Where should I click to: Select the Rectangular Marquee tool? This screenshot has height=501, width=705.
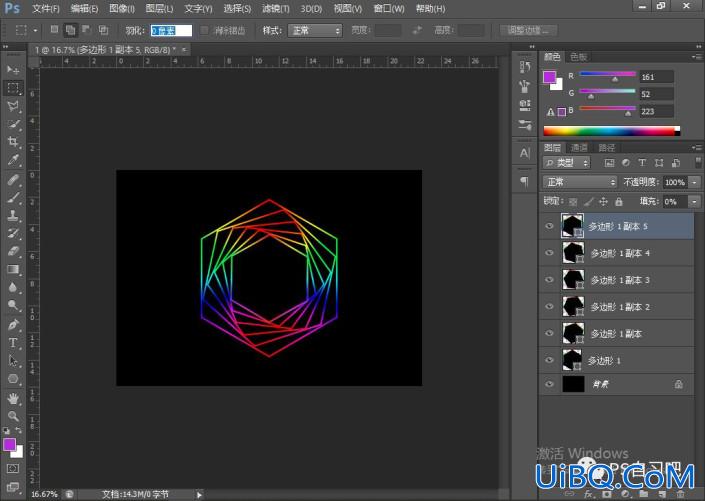(x=13, y=87)
